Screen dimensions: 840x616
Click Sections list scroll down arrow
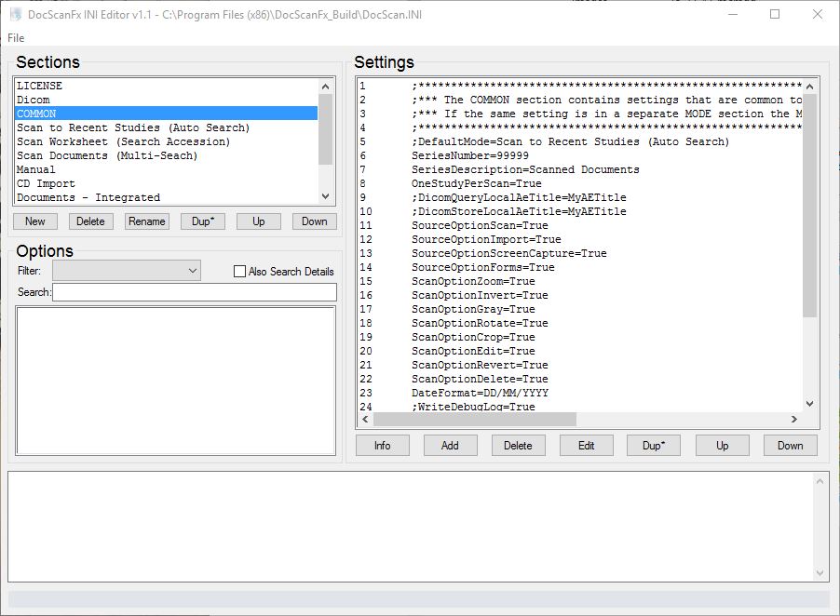coord(325,196)
